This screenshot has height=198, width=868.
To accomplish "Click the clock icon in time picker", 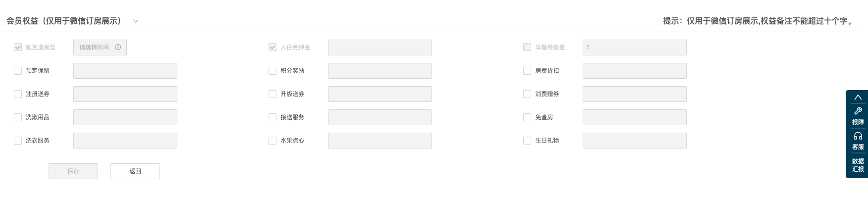I will coord(118,48).
